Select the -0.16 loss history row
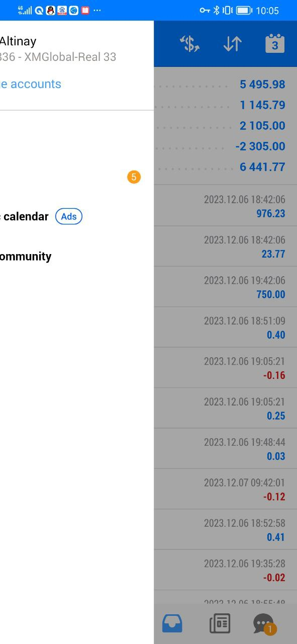The image size is (297, 644). 225,368
